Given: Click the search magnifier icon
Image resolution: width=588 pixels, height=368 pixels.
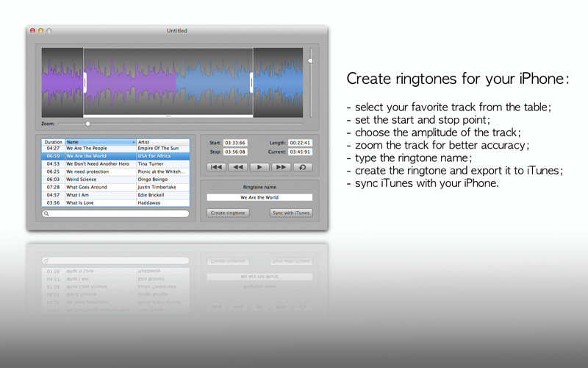Looking at the screenshot, I should coord(46,213).
